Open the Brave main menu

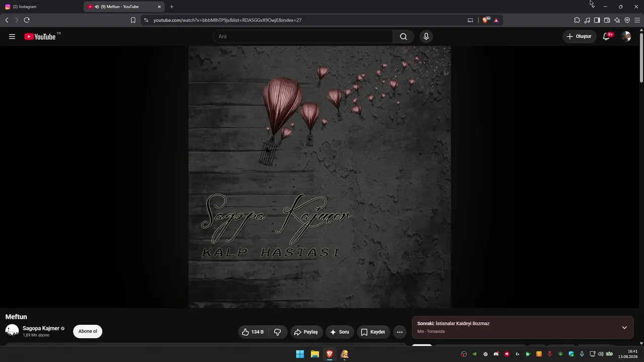[637, 20]
